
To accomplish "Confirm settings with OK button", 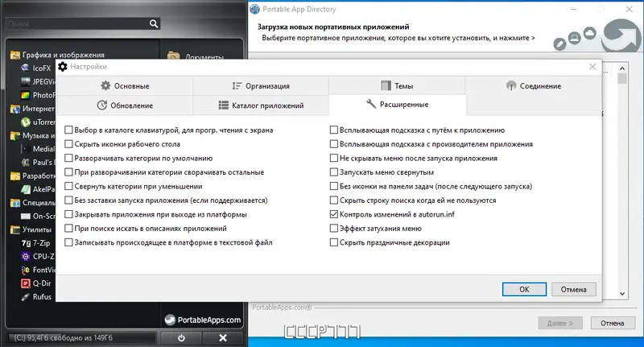I will pos(524,289).
